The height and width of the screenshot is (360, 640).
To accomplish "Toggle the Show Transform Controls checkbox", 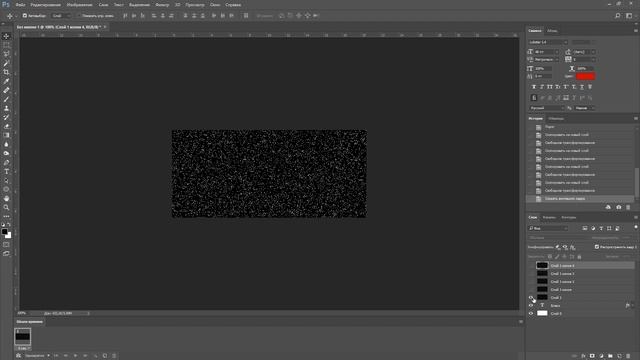I will (x=78, y=16).
